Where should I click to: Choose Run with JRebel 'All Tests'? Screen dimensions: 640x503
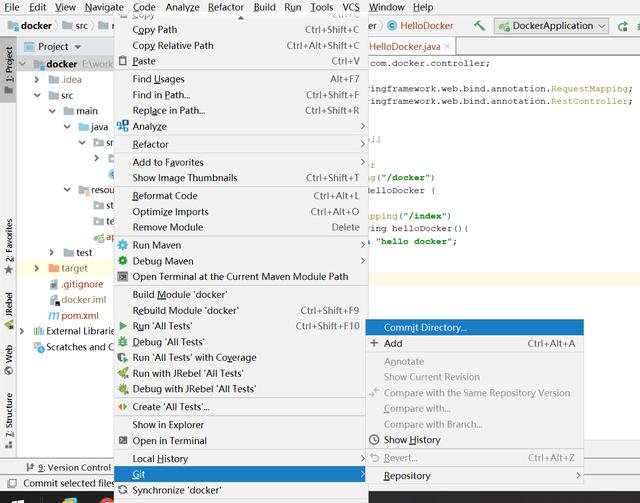[241, 374]
